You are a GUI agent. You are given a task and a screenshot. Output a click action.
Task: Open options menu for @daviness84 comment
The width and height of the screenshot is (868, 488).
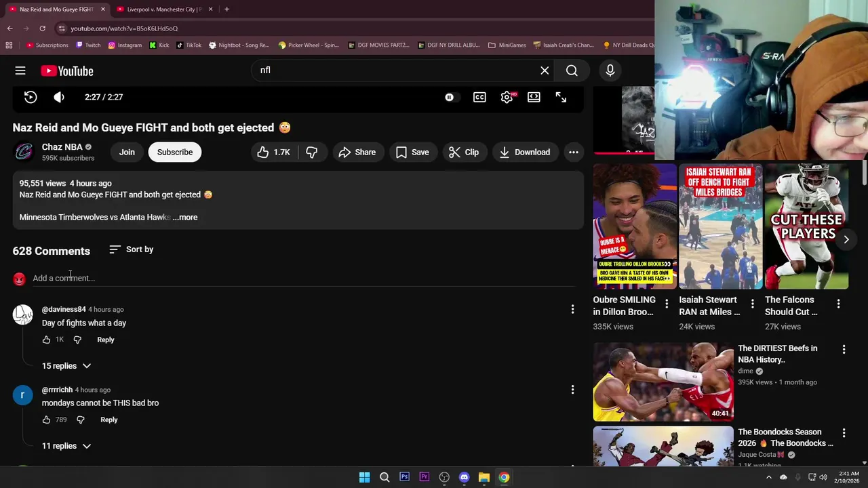click(x=572, y=310)
